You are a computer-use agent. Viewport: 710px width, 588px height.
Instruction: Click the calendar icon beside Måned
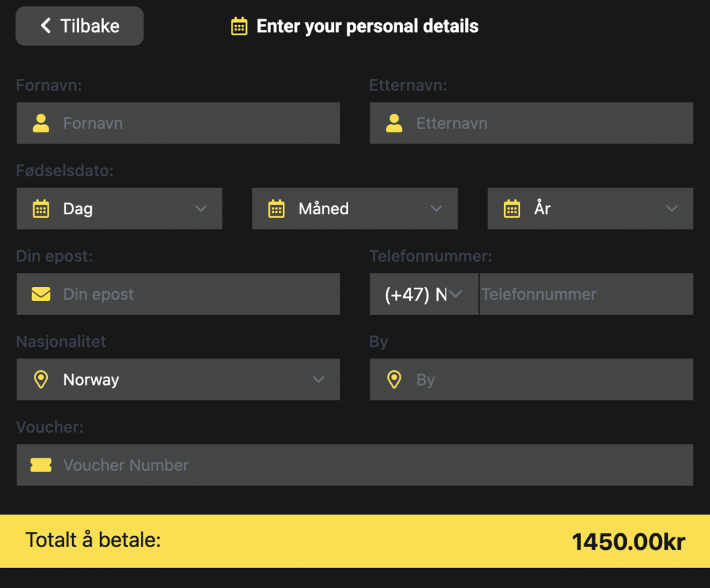click(277, 209)
